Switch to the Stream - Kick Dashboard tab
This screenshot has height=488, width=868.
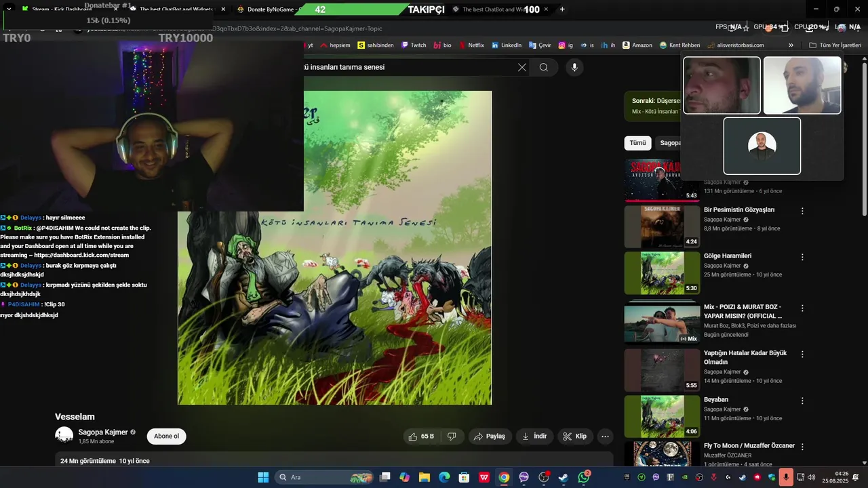pyautogui.click(x=71, y=9)
